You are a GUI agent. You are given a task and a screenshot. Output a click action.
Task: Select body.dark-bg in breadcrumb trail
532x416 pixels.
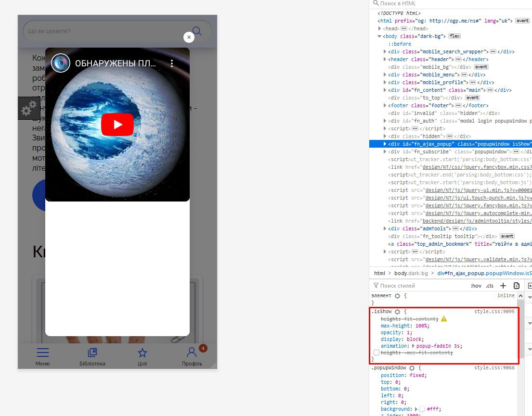(x=411, y=273)
